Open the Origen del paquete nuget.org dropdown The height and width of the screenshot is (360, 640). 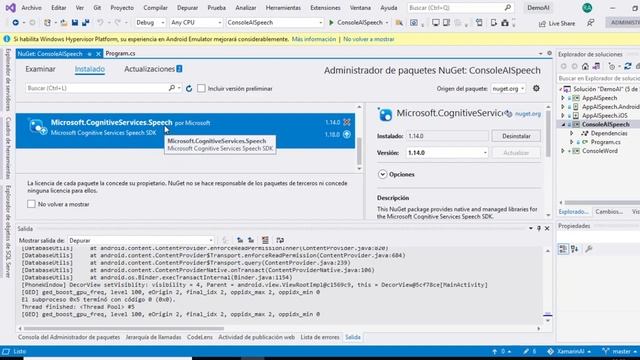click(x=508, y=89)
